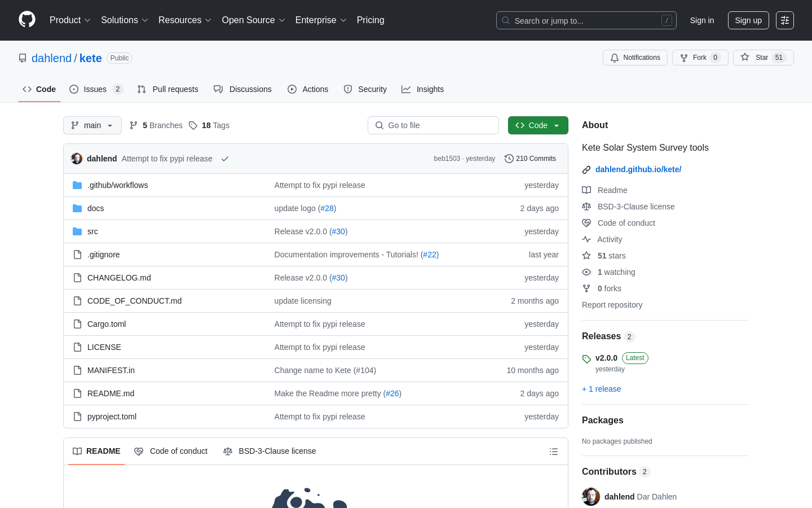The width and height of the screenshot is (812, 508).
Task: Open dahlend's contributor avatar
Action: pyautogui.click(x=591, y=497)
